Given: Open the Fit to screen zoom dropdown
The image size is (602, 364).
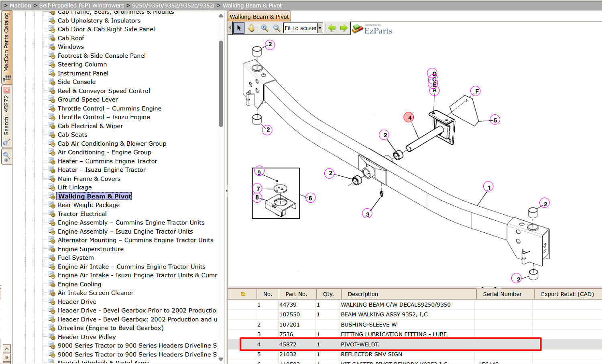Looking at the screenshot, I should tap(320, 28).
